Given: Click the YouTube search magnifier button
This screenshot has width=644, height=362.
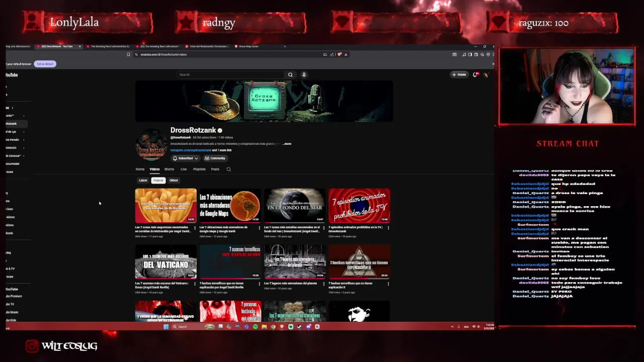Looking at the screenshot, I should (x=290, y=74).
